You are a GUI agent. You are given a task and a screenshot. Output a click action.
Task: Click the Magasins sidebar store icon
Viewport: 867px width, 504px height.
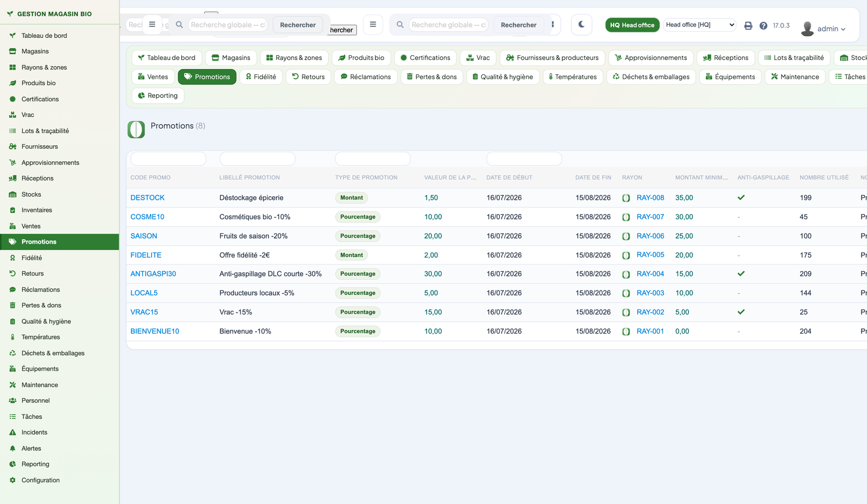point(13,52)
